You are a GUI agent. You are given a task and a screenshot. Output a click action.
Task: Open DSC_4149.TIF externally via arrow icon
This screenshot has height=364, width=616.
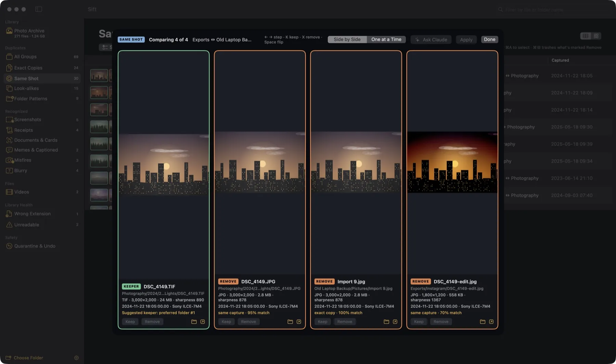click(203, 322)
